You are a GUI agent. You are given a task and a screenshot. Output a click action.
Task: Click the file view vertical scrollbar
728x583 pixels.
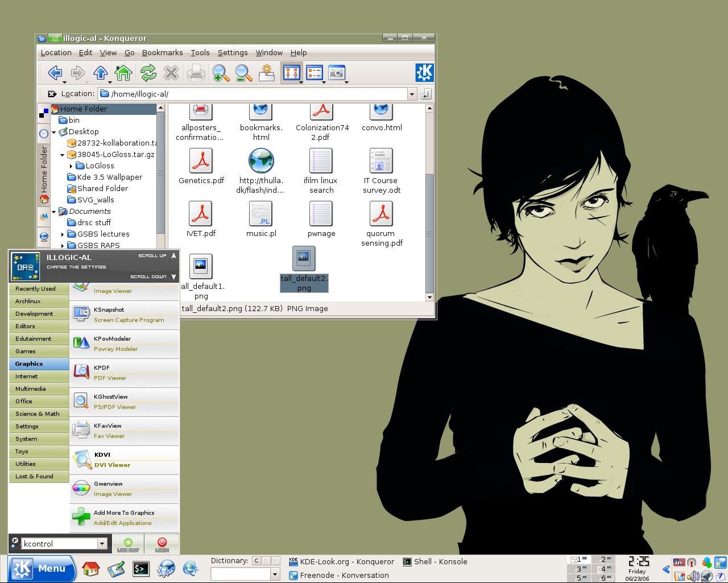pyautogui.click(x=429, y=233)
